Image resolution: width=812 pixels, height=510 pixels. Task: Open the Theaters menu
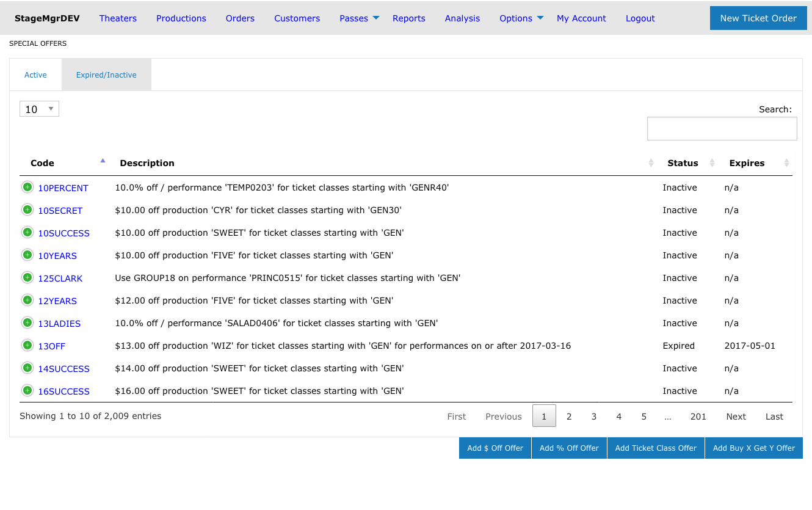click(118, 18)
